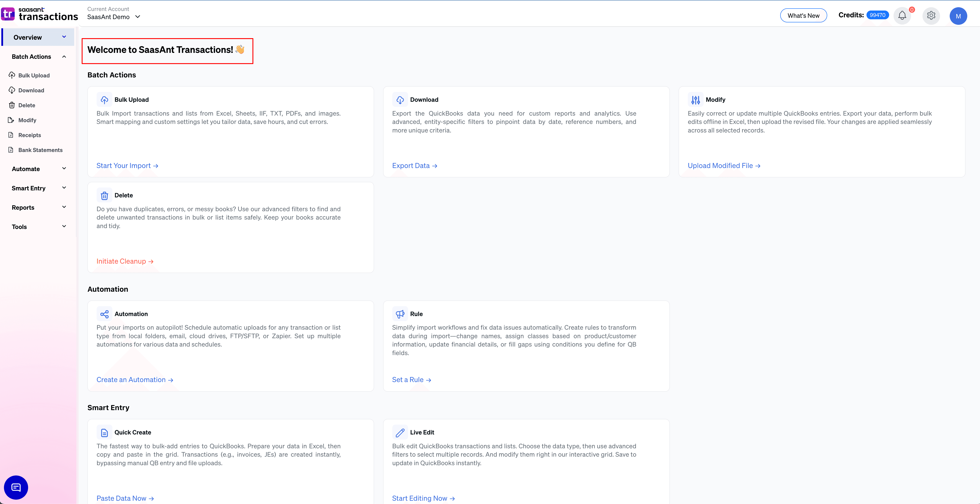Click the Live Edit pencil icon
Viewport: 980px width, 504px height.
(x=400, y=433)
